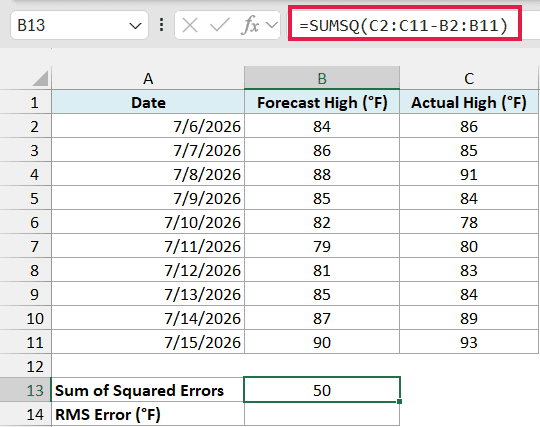540x427 pixels.
Task: Expand the dropdown next to fx
Action: point(272,25)
